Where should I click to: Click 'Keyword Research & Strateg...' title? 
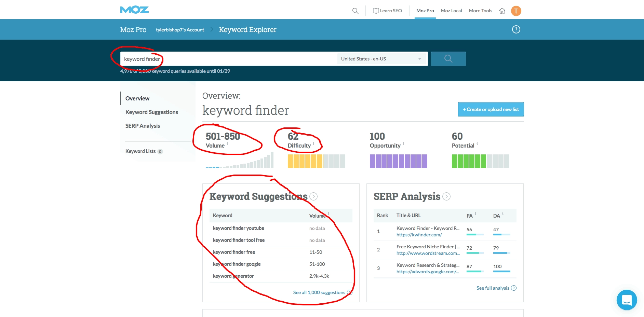[428, 265]
